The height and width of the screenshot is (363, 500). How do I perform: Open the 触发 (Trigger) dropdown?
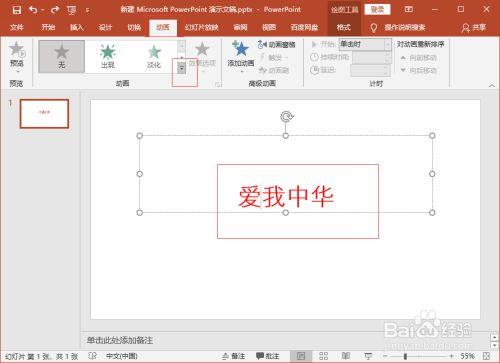(x=273, y=58)
